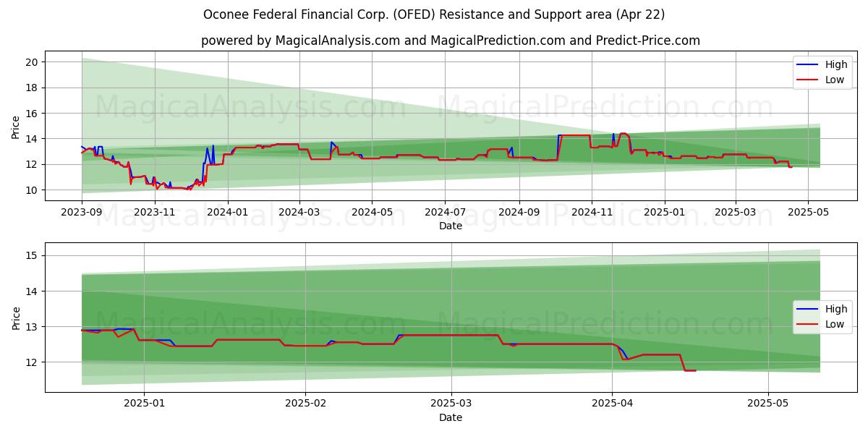Image resolution: width=868 pixels, height=434 pixels.
Task: Click the '2024-07' date label on the top chart axis
Action: [x=444, y=213]
